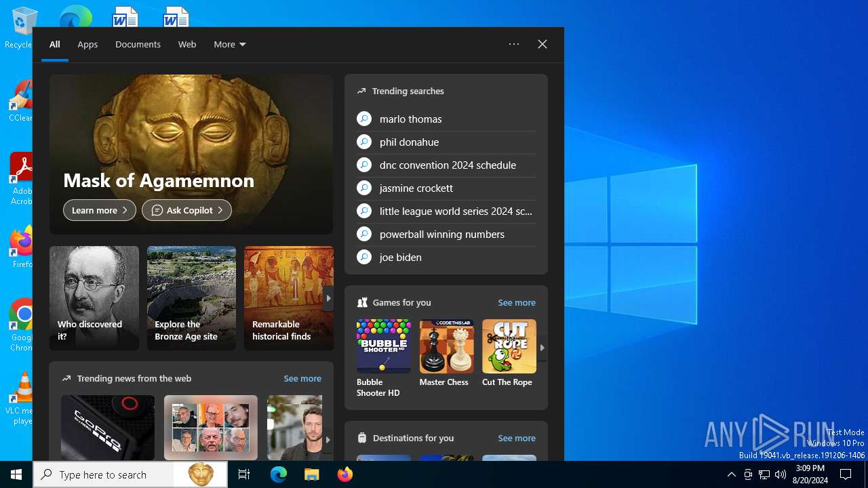Switch to the Apps tab
Viewport: 868px width, 488px height.
[x=87, y=44]
